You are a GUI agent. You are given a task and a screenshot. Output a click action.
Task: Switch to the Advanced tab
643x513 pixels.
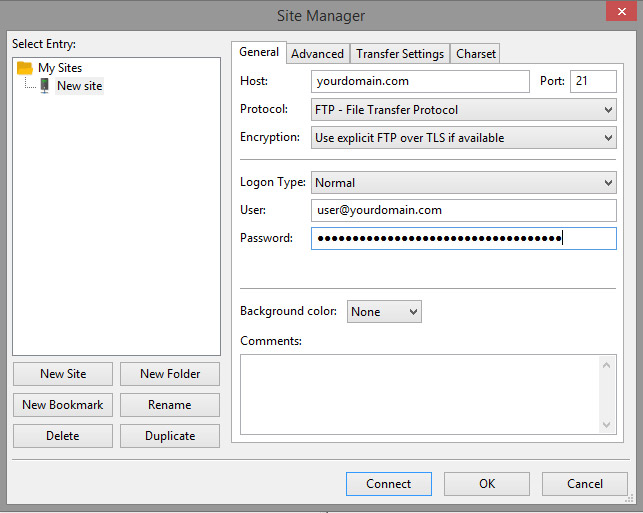tap(317, 54)
